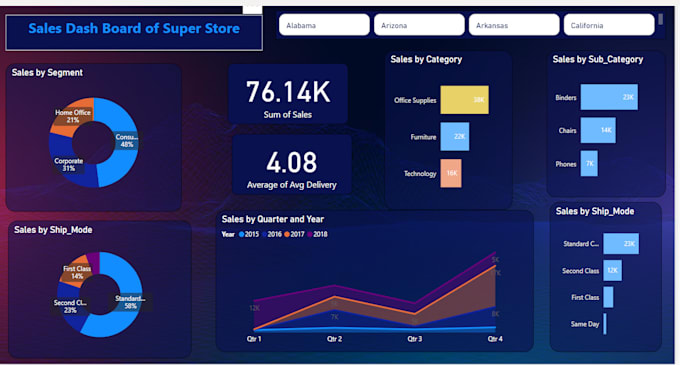Select the First Class bar in bar chart
The width and height of the screenshot is (680, 365).
[x=608, y=297]
